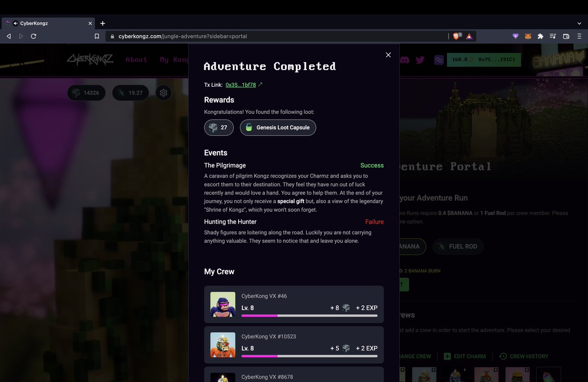This screenshot has width=588, height=382.
Task: Open the About menu item
Action: click(x=136, y=60)
